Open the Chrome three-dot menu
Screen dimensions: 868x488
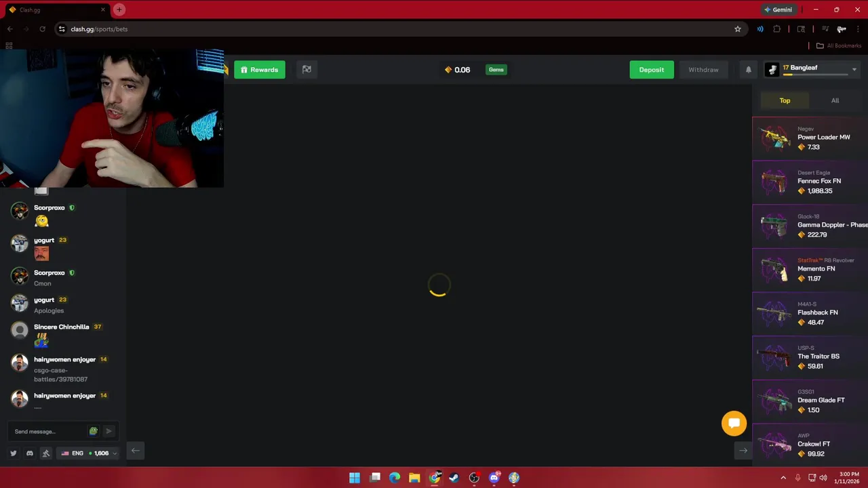pos(859,29)
